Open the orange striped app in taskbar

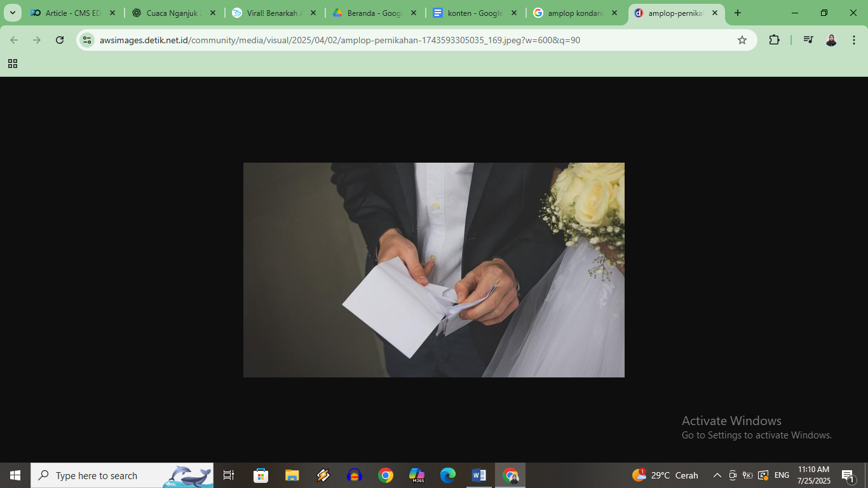pos(323,475)
